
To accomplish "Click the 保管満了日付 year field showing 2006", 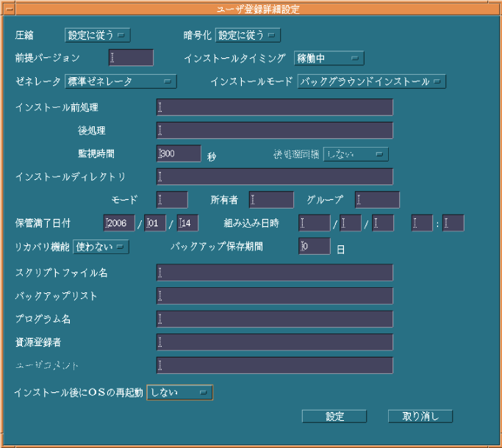I will point(120,223).
